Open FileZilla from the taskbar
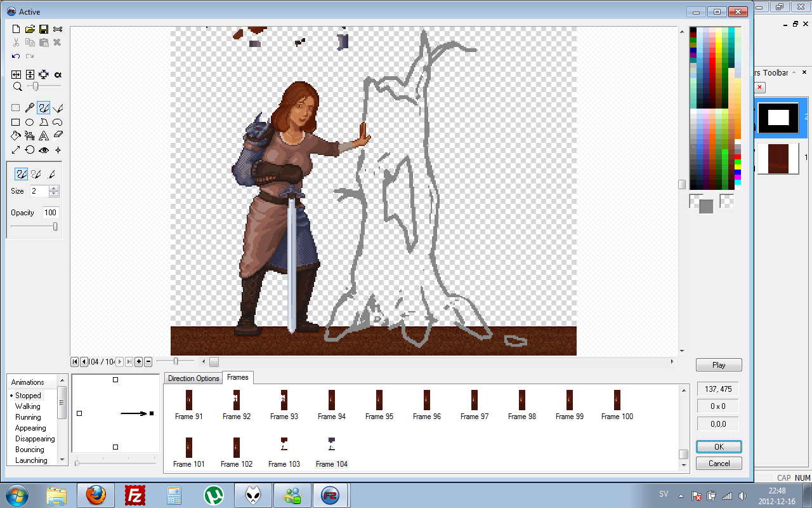Image resolution: width=812 pixels, height=508 pixels. (134, 495)
